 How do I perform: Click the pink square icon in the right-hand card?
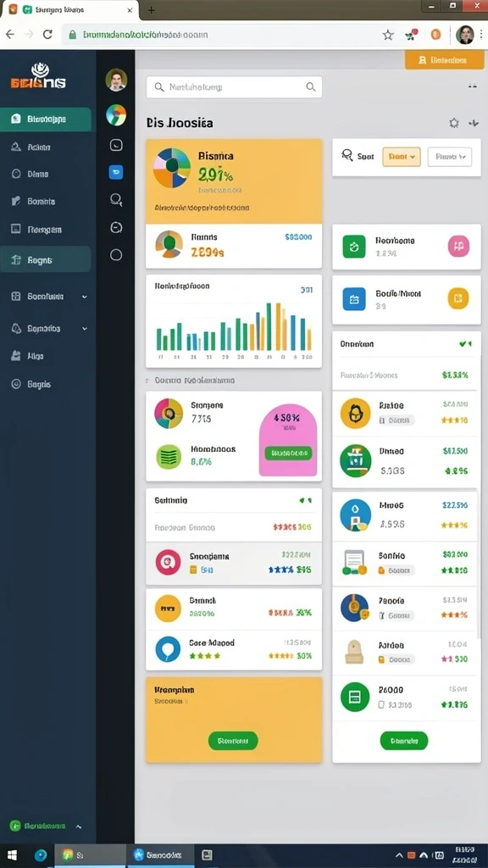458,246
